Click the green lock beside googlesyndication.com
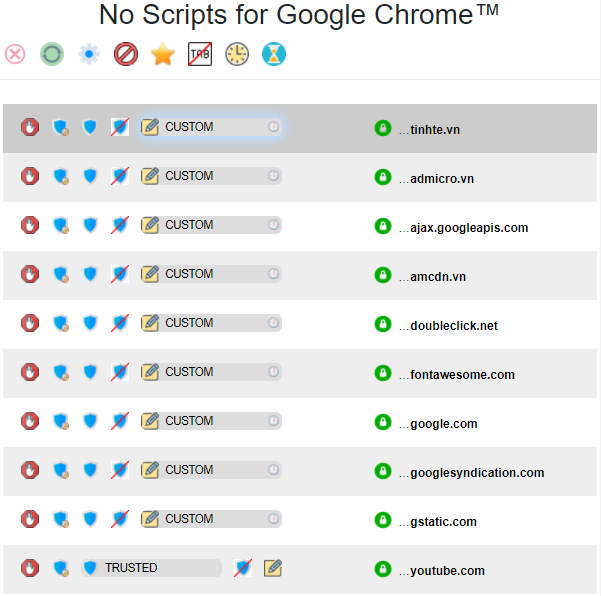The image size is (601, 596). 382,471
